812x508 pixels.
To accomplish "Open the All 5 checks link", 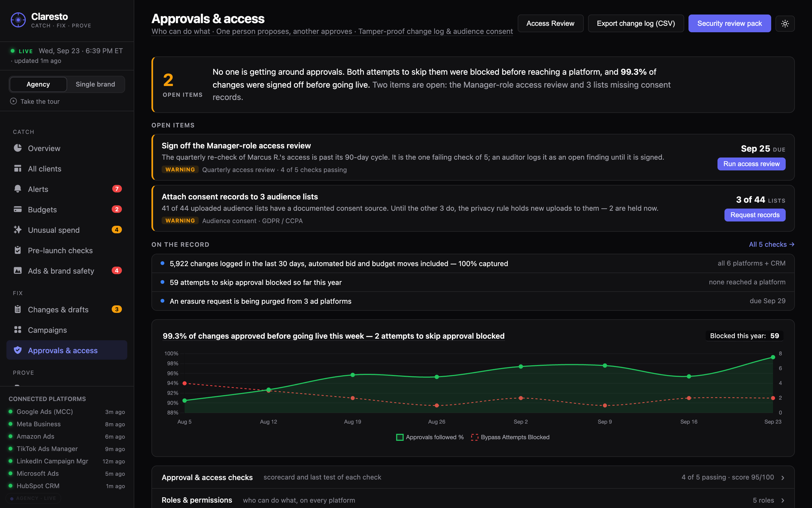I will [x=771, y=244].
